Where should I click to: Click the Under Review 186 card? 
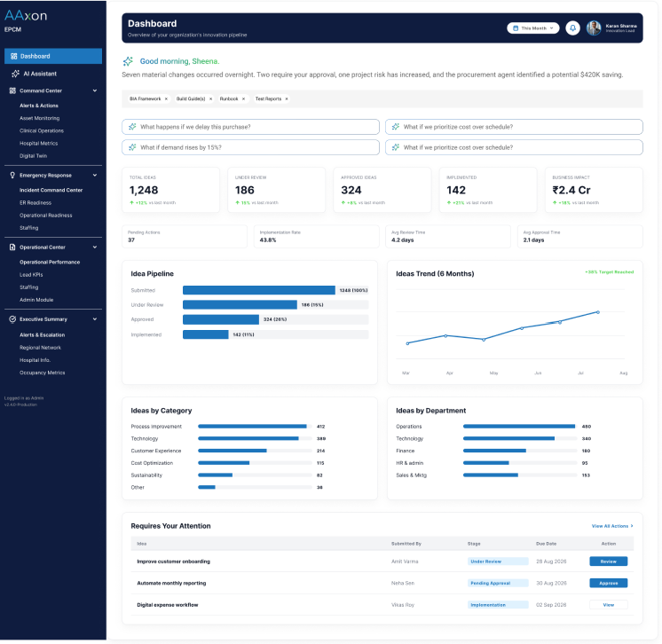[x=277, y=190]
